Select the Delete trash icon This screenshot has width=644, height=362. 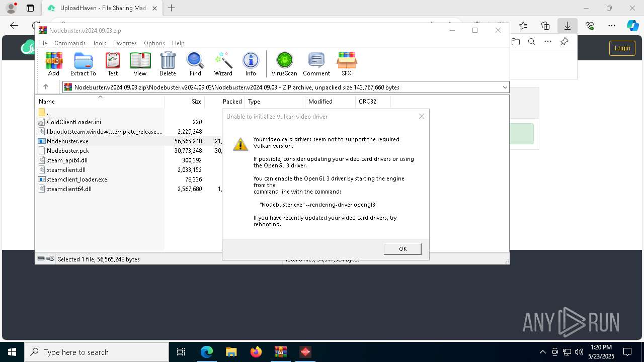coord(168,64)
